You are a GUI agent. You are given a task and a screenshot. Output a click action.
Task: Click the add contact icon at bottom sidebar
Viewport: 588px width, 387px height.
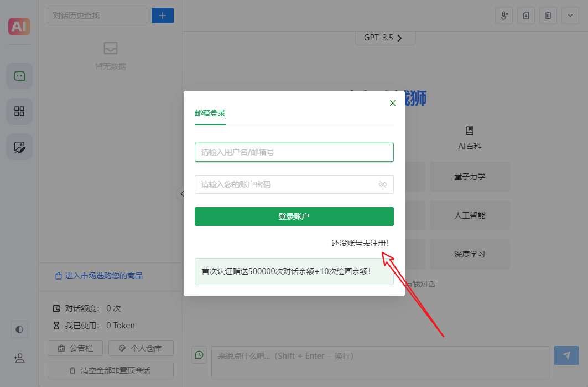coord(19,358)
